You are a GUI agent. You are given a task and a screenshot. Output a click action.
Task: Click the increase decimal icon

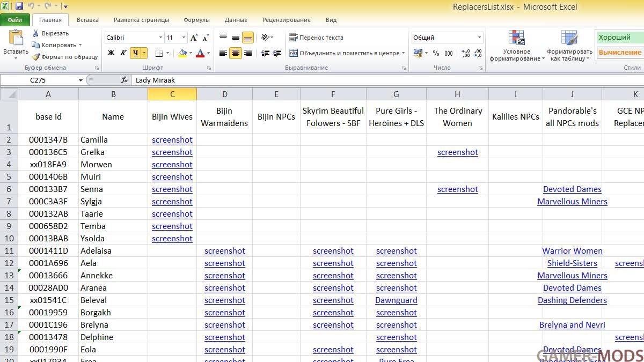[x=465, y=53]
